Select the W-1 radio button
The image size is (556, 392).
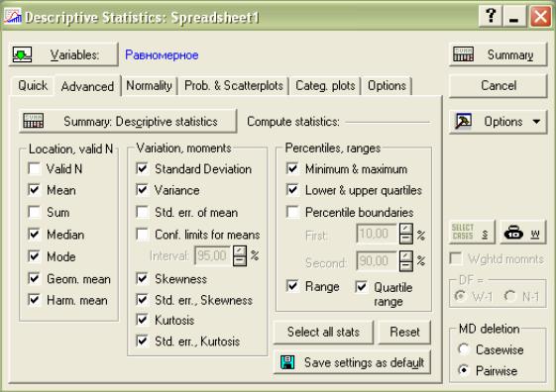click(461, 296)
